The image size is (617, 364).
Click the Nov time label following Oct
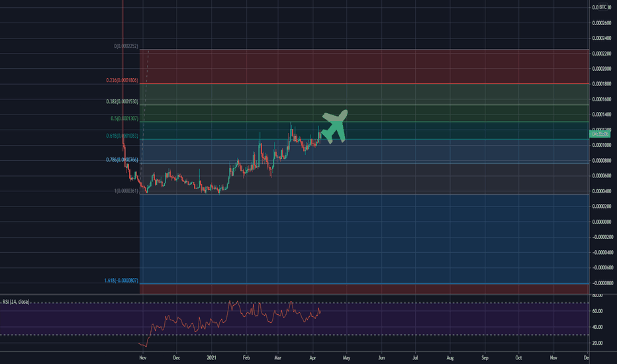[553, 357]
